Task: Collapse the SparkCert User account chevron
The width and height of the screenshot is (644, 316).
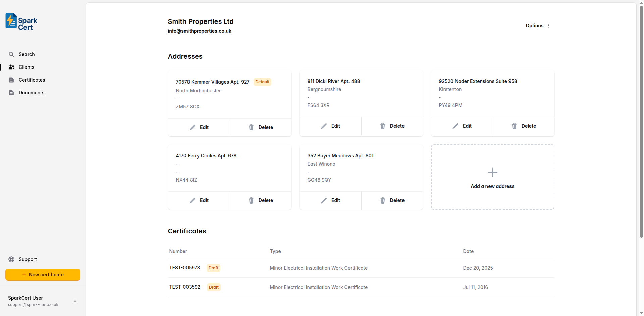Action: coord(75,301)
